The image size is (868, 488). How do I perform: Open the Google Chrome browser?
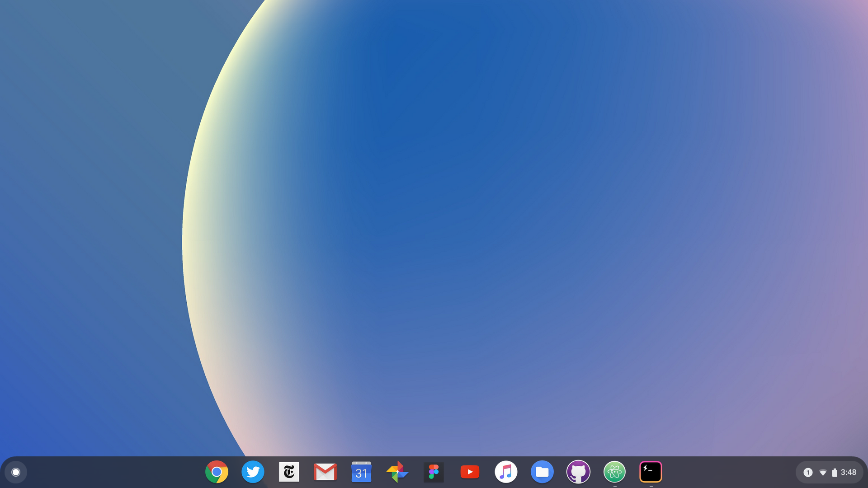(217, 472)
